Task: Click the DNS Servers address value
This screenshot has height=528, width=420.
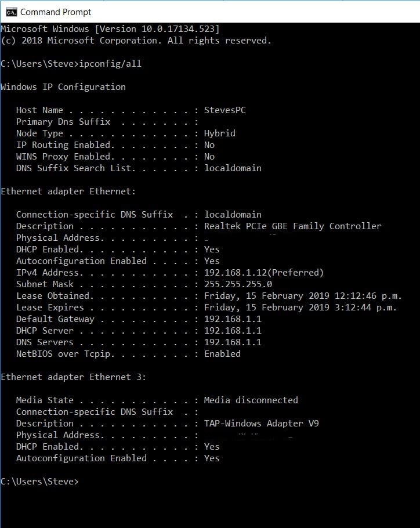Action: (x=233, y=342)
